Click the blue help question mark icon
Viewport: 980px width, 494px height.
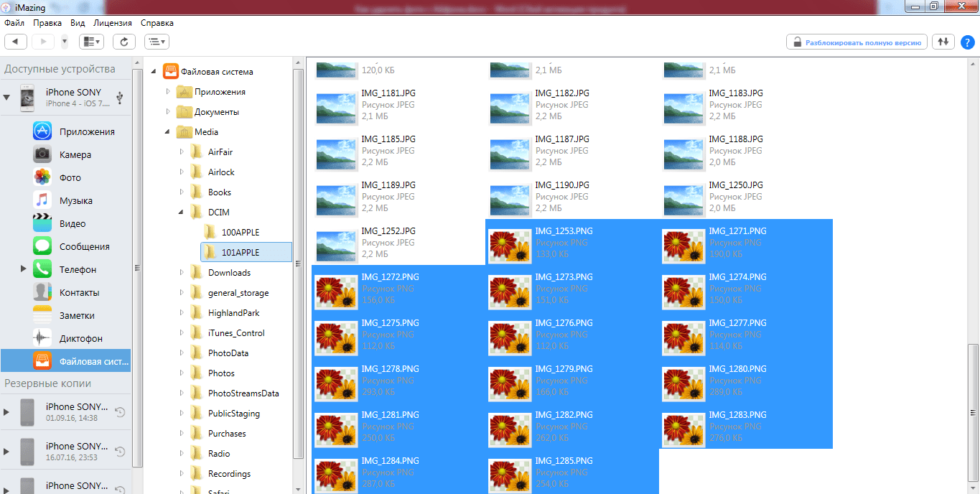pyautogui.click(x=967, y=42)
